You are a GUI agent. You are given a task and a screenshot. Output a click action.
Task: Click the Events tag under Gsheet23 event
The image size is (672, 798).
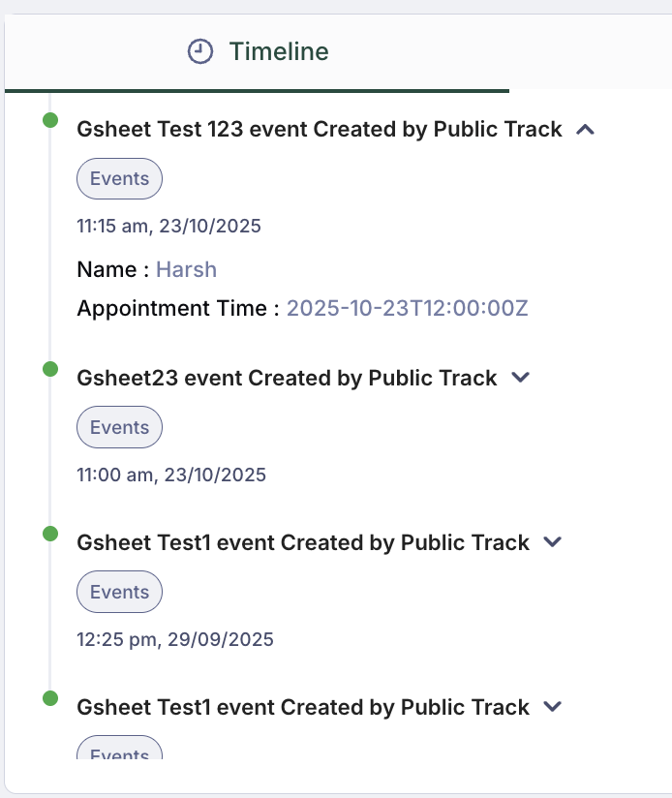(x=119, y=427)
